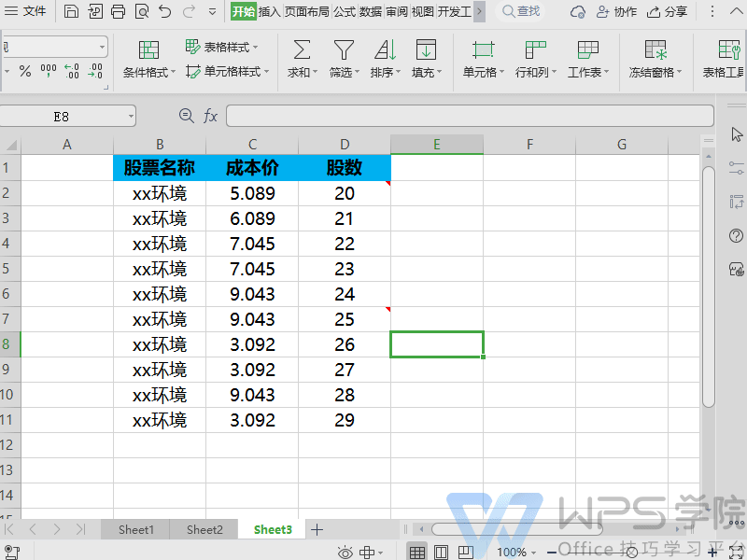Image resolution: width=747 pixels, height=560 pixels.
Task: Expand the Cell Style (单元格样式) dropdown
Action: point(267,72)
